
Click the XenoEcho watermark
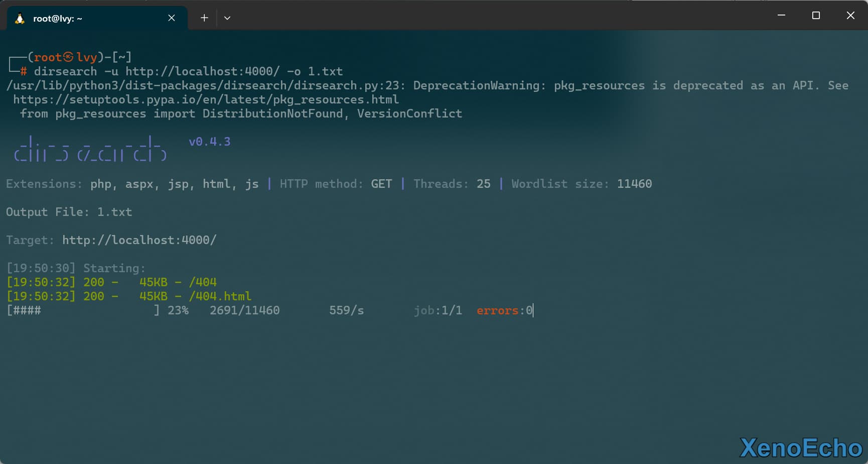pyautogui.click(x=801, y=448)
